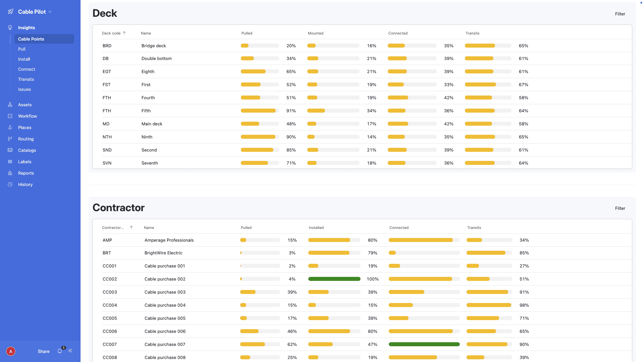The image size is (644, 362).
Task: Open Assets via its hierarchy icon
Action: click(x=10, y=105)
